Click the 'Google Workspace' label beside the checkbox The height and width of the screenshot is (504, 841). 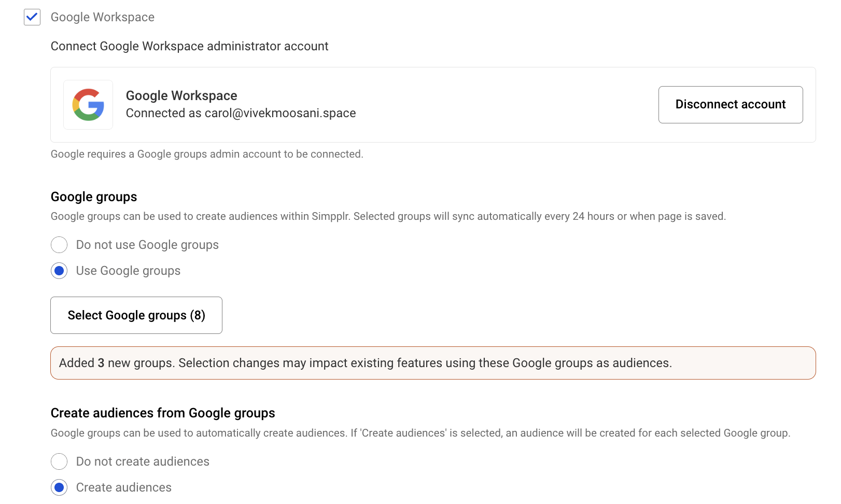point(102,17)
